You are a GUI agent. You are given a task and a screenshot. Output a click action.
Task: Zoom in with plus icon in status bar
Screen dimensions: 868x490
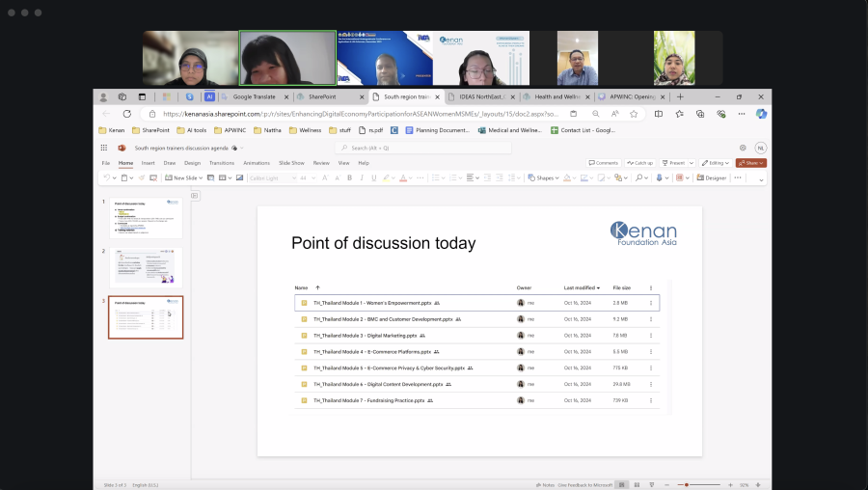[x=730, y=484]
